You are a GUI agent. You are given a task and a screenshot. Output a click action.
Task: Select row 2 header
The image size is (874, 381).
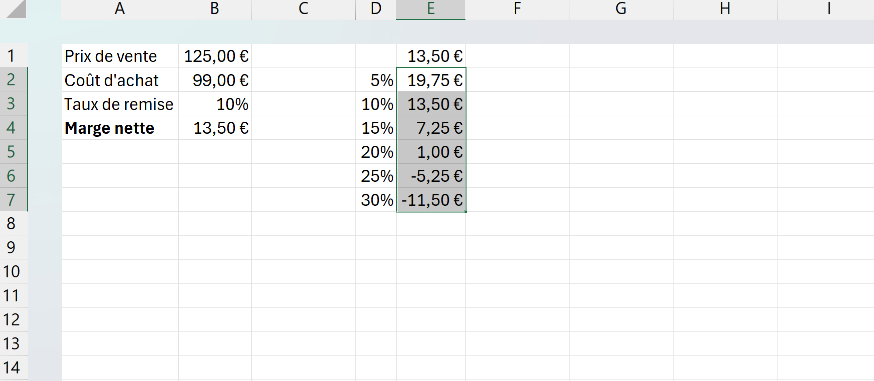(x=13, y=80)
